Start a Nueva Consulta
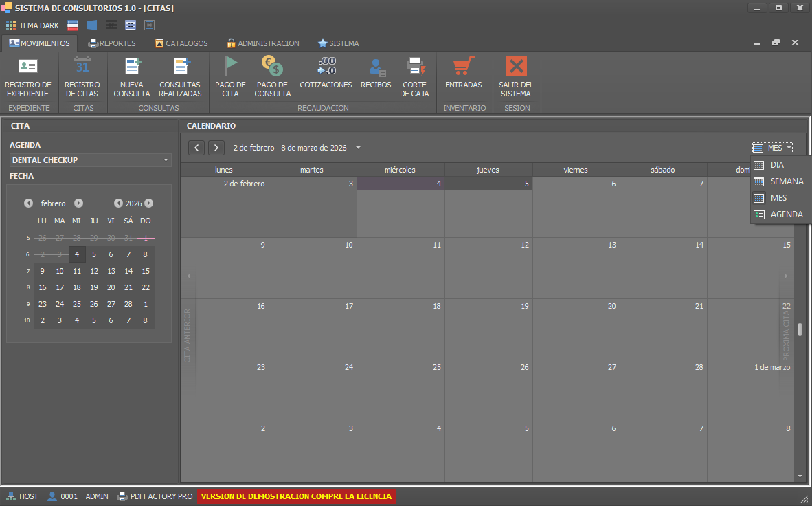Screen dimensions: 812x506 (132, 67)
